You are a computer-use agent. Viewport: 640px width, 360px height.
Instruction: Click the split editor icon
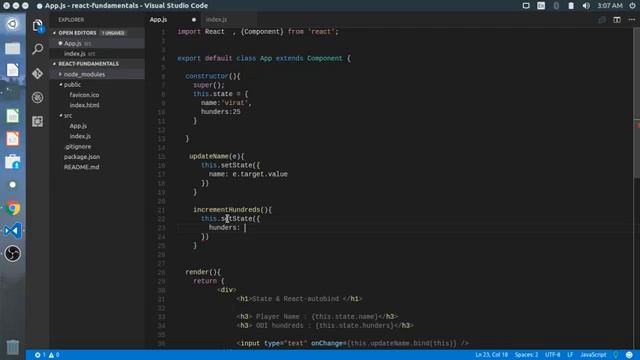pyautogui.click(x=617, y=20)
